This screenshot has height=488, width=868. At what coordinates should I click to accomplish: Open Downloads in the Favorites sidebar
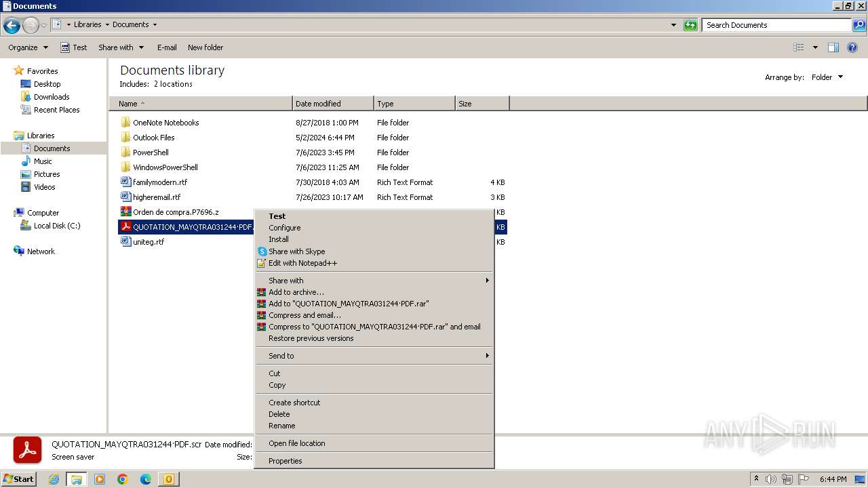[52, 97]
